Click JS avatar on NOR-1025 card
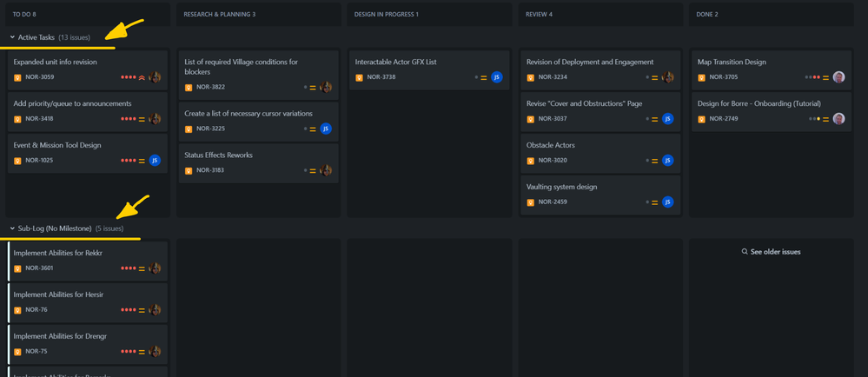 [155, 161]
